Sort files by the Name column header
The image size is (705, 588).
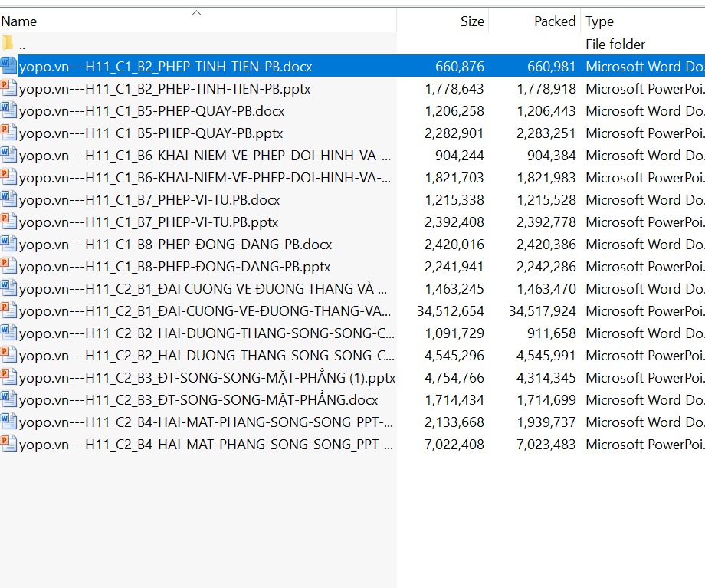click(19, 21)
